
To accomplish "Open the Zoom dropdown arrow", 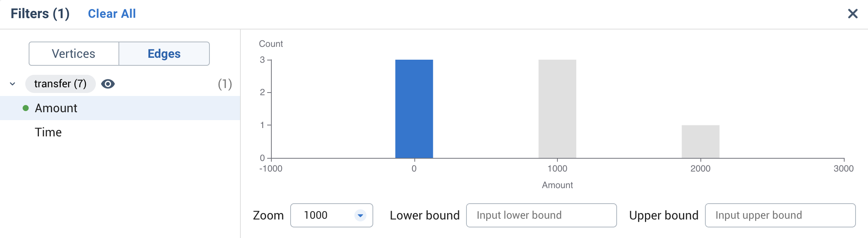I will pyautogui.click(x=360, y=215).
